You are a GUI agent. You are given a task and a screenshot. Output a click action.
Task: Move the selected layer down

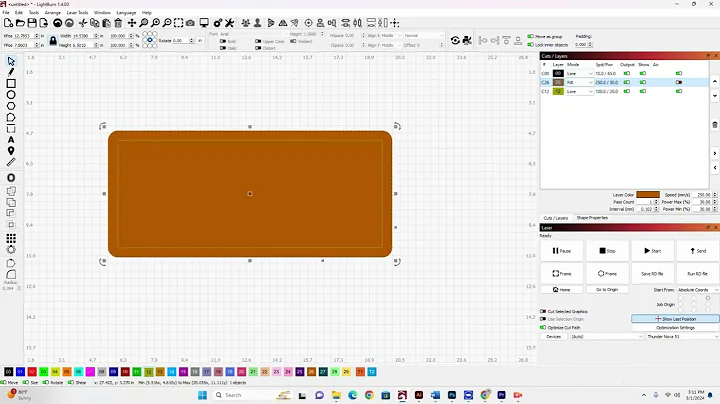(715, 96)
